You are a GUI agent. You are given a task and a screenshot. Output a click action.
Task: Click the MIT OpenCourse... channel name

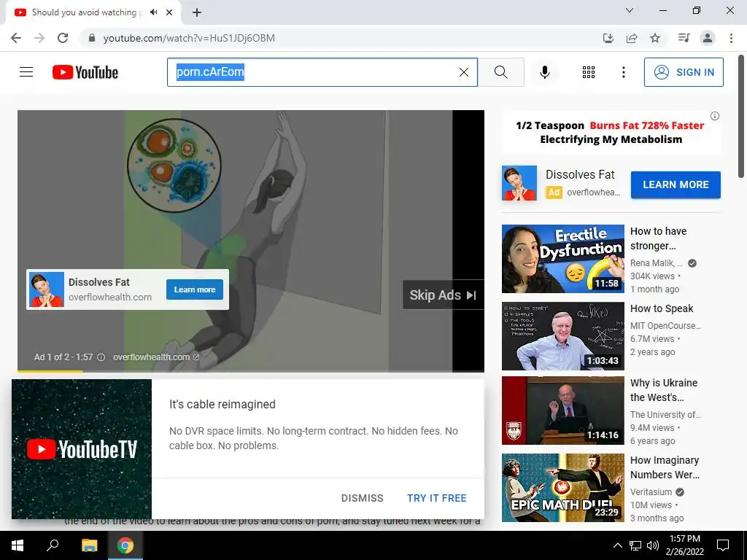(x=665, y=326)
